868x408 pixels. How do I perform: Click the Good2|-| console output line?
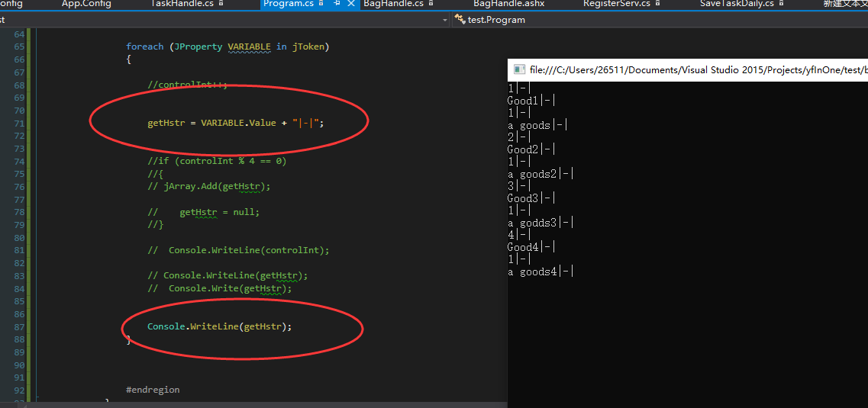tap(531, 149)
